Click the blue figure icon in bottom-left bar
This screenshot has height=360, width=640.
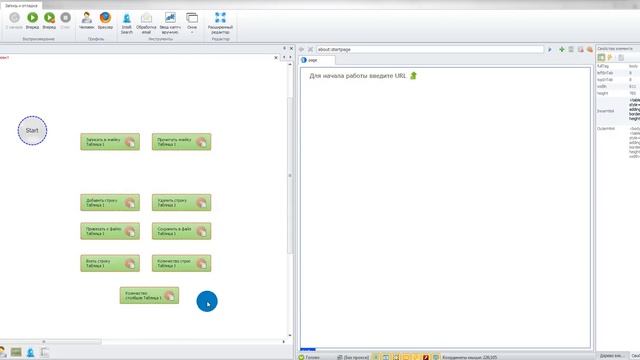pos(31,352)
